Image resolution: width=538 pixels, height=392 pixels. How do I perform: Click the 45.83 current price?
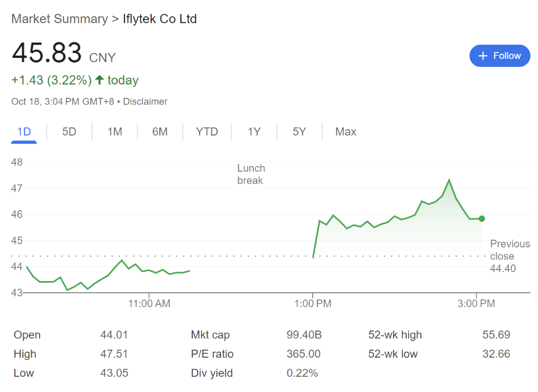point(47,53)
